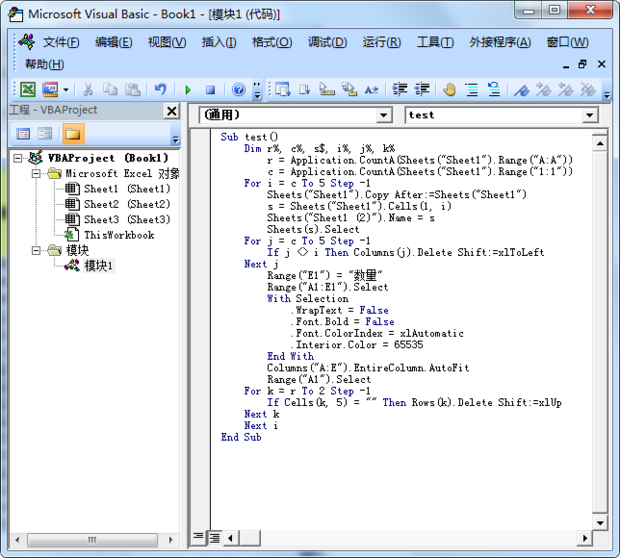
Task: Open the 格式(O) menu
Action: coord(272,42)
